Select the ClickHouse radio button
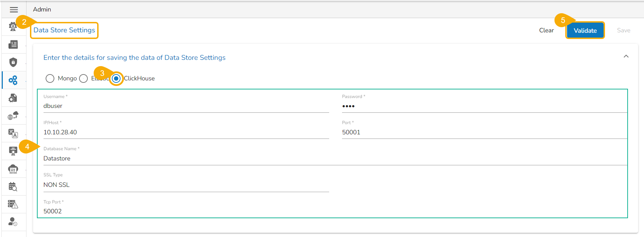This screenshot has height=237, width=644. click(116, 79)
